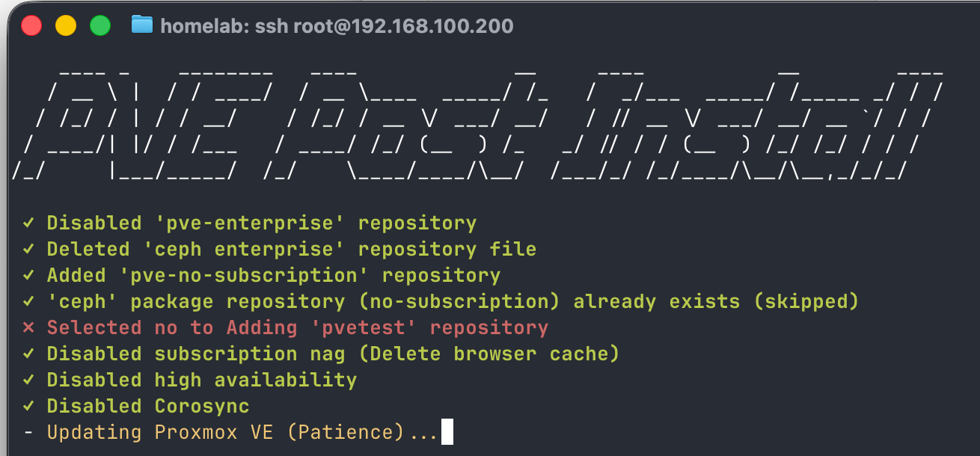This screenshot has width=980, height=456.
Task: Close the homelab terminal window
Action: (31, 26)
